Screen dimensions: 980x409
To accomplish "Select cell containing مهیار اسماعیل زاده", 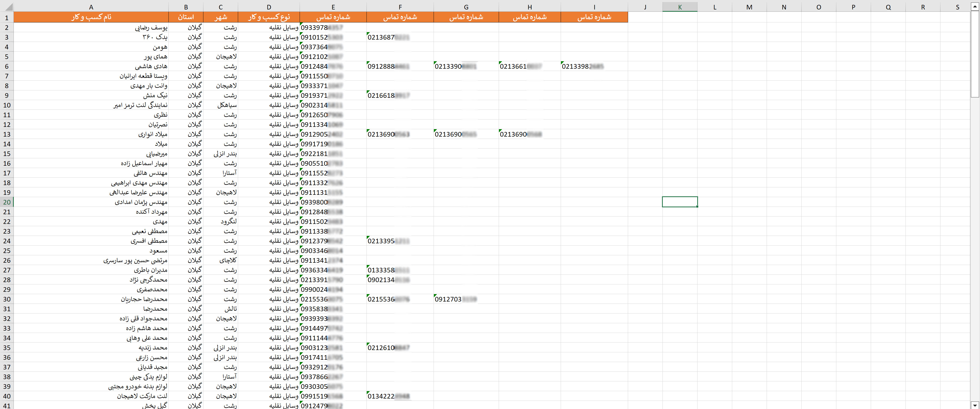I will coord(91,163).
